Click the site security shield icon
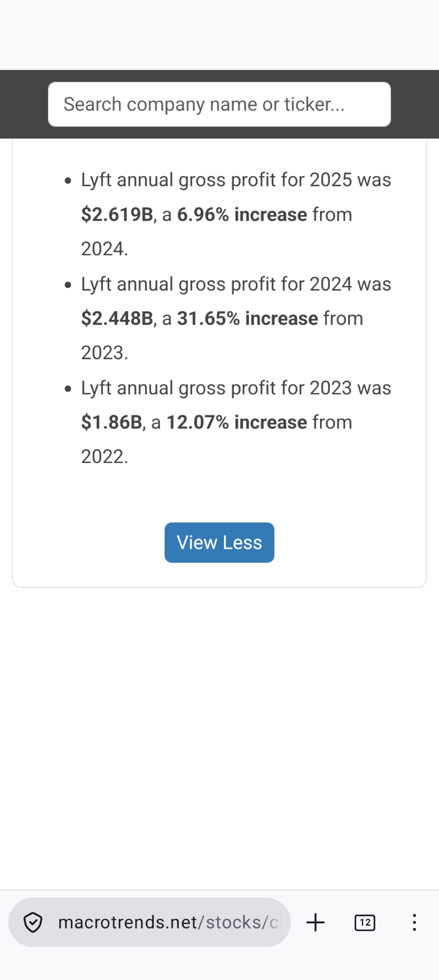This screenshot has height=980, width=439. pos(33,922)
